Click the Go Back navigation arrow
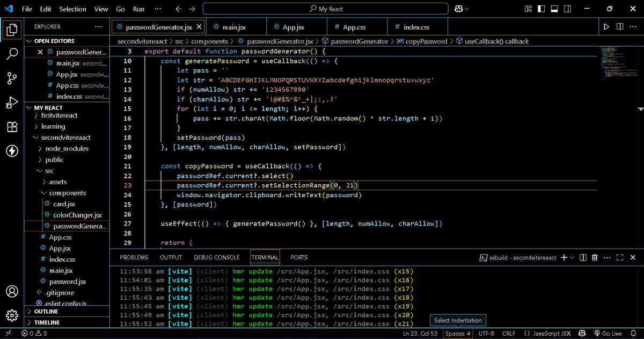Image resolution: width=644 pixels, height=339 pixels. (x=179, y=9)
